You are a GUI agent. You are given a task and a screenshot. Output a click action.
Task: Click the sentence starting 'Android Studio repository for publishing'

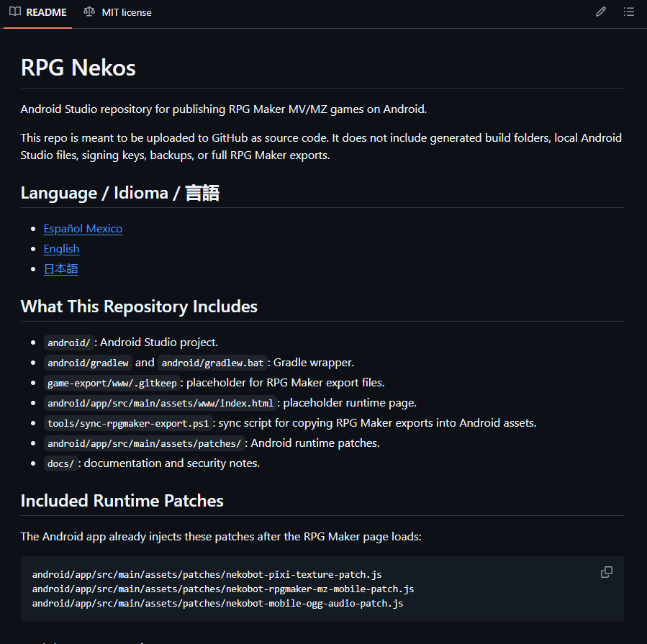pos(224,109)
